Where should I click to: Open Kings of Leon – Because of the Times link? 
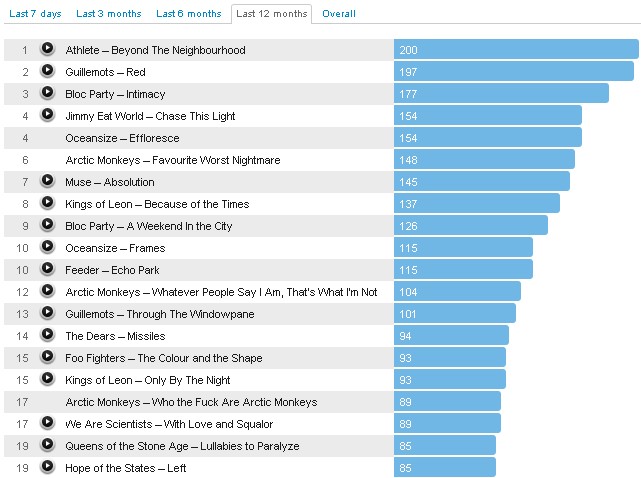tap(157, 204)
